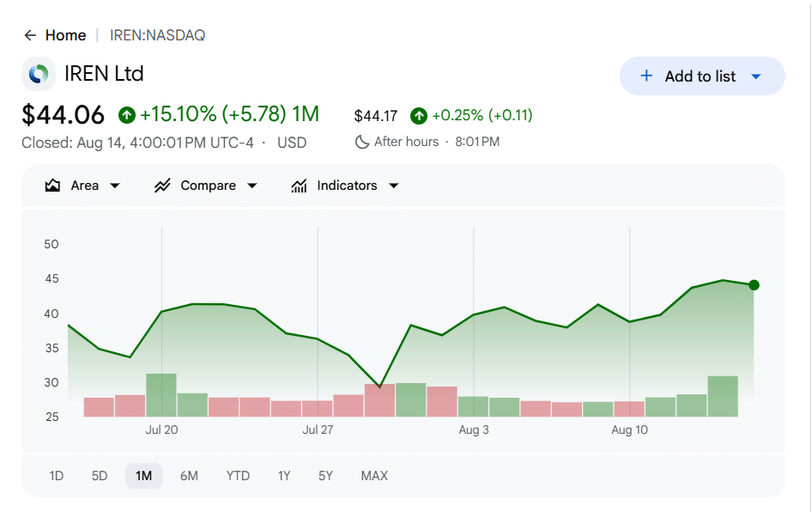Viewport: 812px width, 512px height.
Task: Click the Jul 27 date axis label
Action: click(318, 430)
